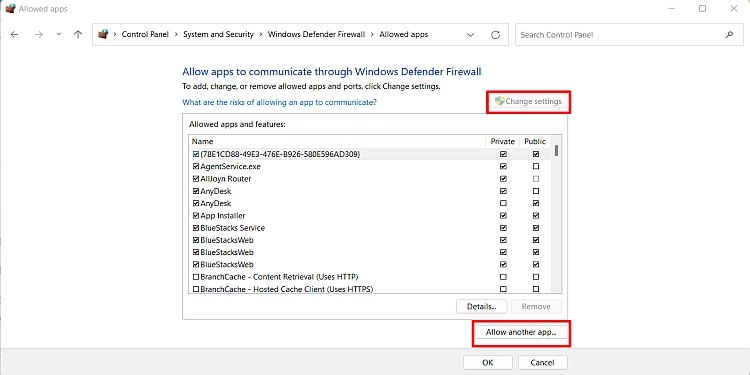Open Details for the selected app
Viewport: 750px width, 375px height.
click(482, 307)
